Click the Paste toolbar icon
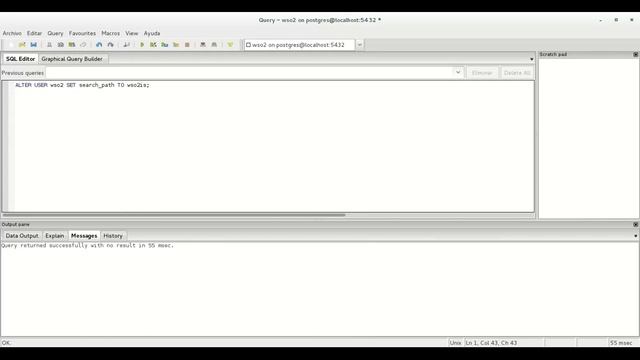The height and width of the screenshot is (360, 640). (x=72, y=45)
